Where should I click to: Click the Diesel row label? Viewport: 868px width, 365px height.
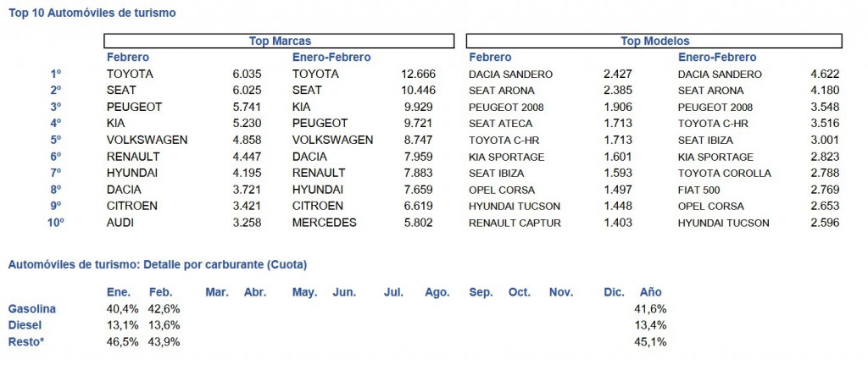pyautogui.click(x=25, y=325)
